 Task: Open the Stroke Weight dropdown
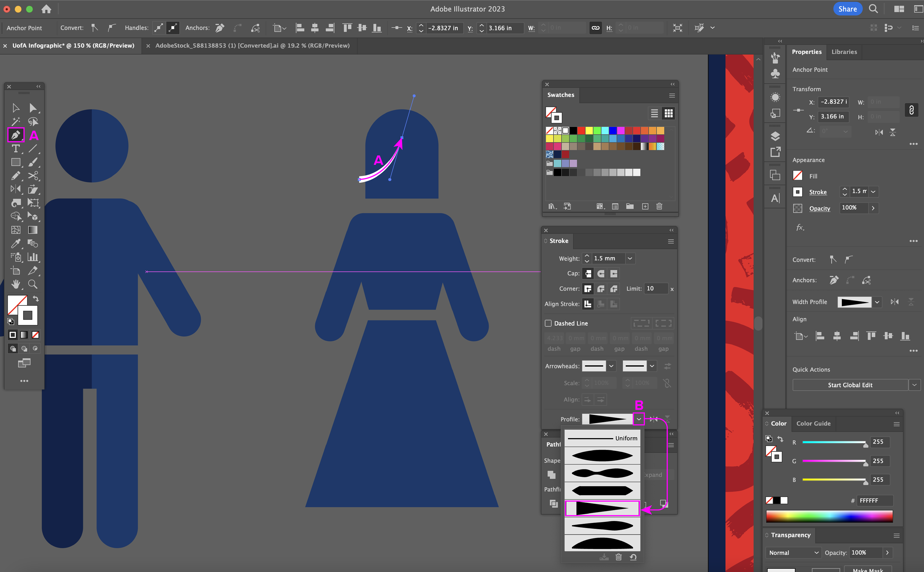pyautogui.click(x=630, y=258)
